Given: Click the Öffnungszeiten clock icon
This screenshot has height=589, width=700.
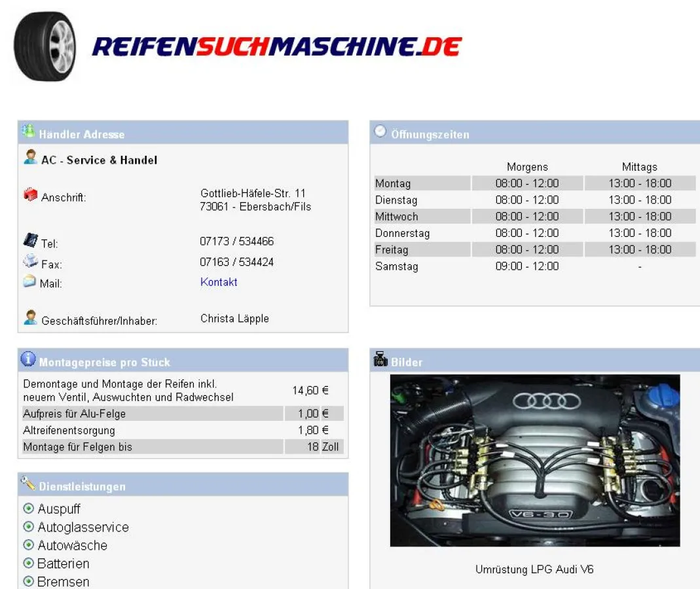Looking at the screenshot, I should (380, 132).
